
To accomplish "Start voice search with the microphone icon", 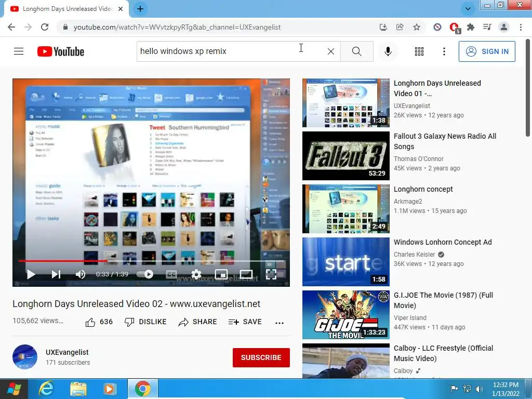I will coord(388,51).
